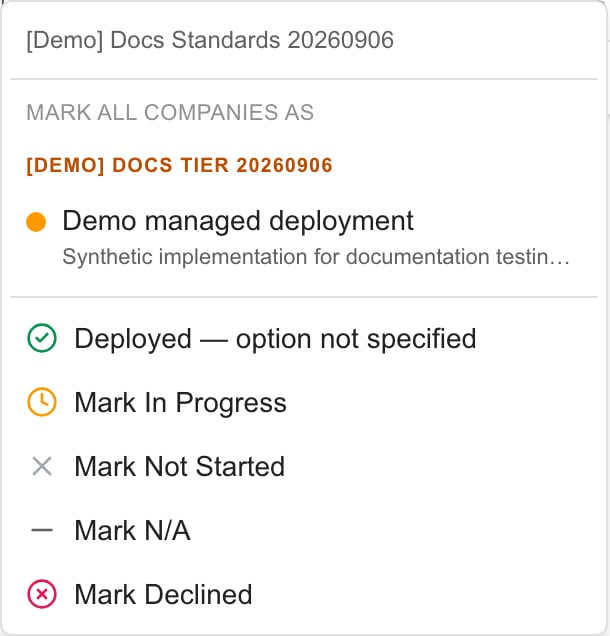Click the red circled-X Declined icon
Screen dimensions: 610x636
pos(42,594)
